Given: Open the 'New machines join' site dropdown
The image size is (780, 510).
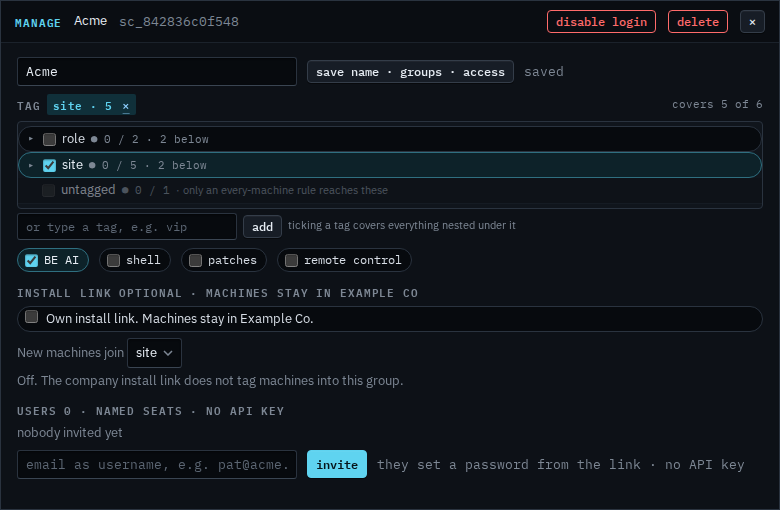Looking at the screenshot, I should click(154, 353).
